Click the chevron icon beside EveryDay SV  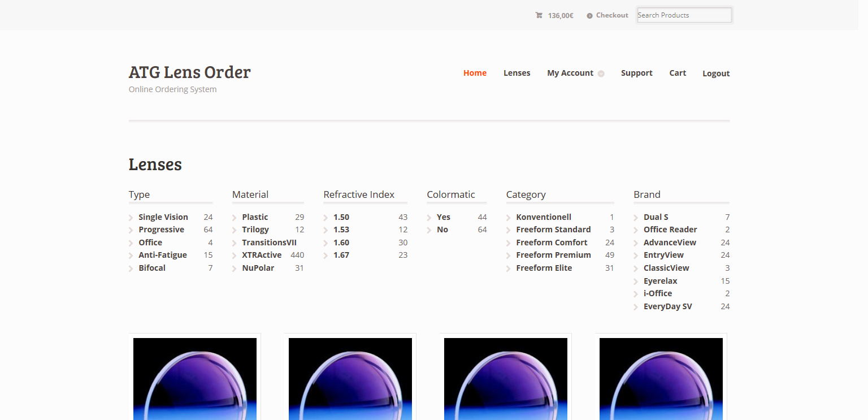637,307
